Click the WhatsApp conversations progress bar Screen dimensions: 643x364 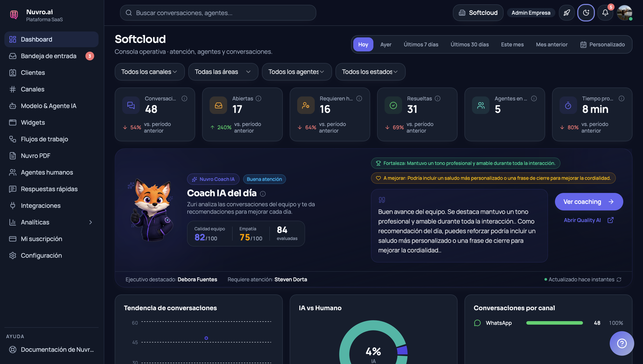point(554,323)
